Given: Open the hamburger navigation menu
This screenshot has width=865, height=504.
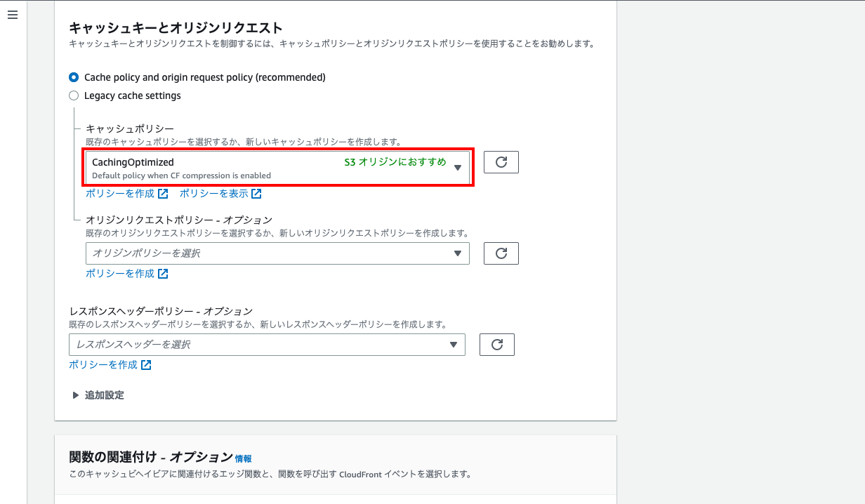Looking at the screenshot, I should 13,15.
